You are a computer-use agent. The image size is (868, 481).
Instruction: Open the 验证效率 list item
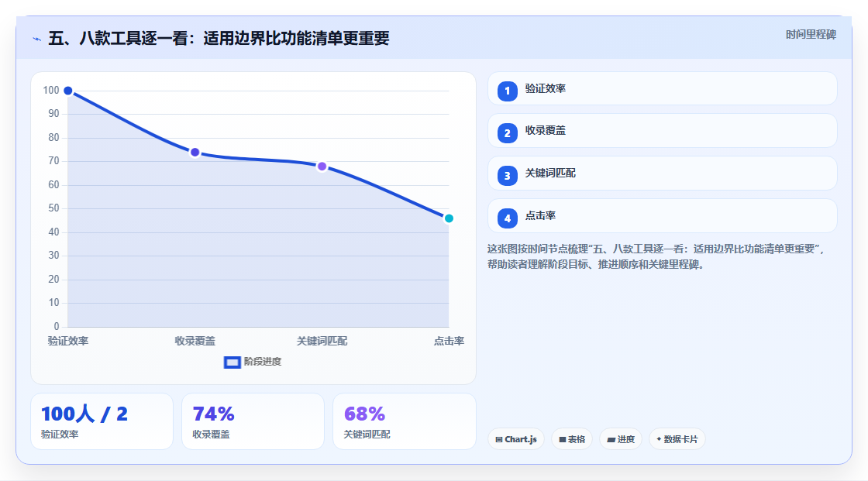pyautogui.click(x=662, y=88)
